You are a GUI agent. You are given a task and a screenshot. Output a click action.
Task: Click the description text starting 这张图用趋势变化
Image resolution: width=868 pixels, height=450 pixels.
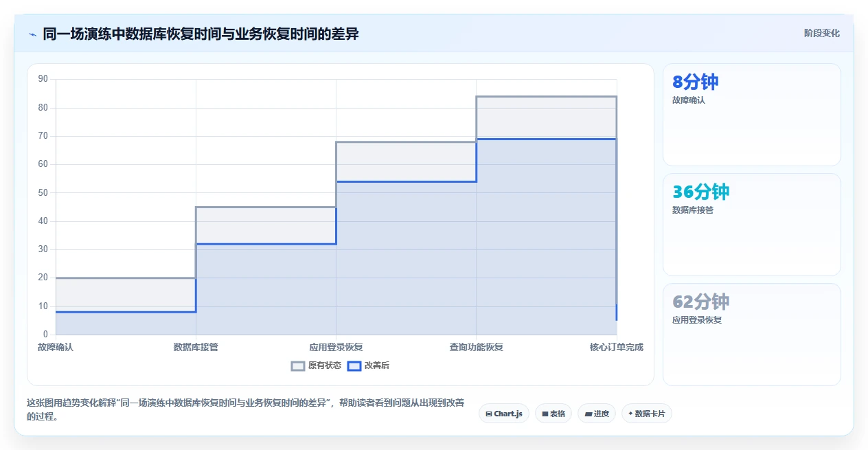[246, 409]
